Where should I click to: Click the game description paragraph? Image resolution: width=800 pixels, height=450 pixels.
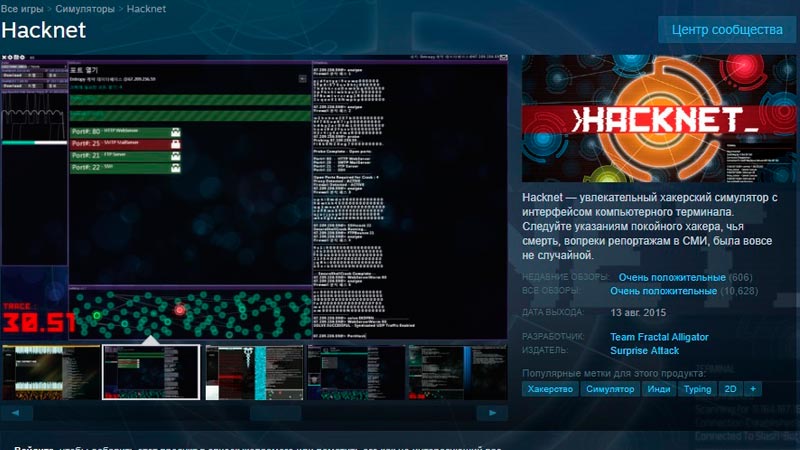pos(649,226)
